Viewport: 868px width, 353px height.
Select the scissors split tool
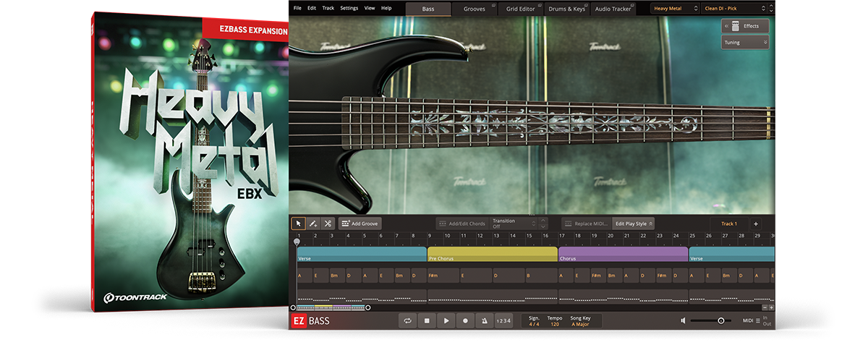[x=328, y=224]
